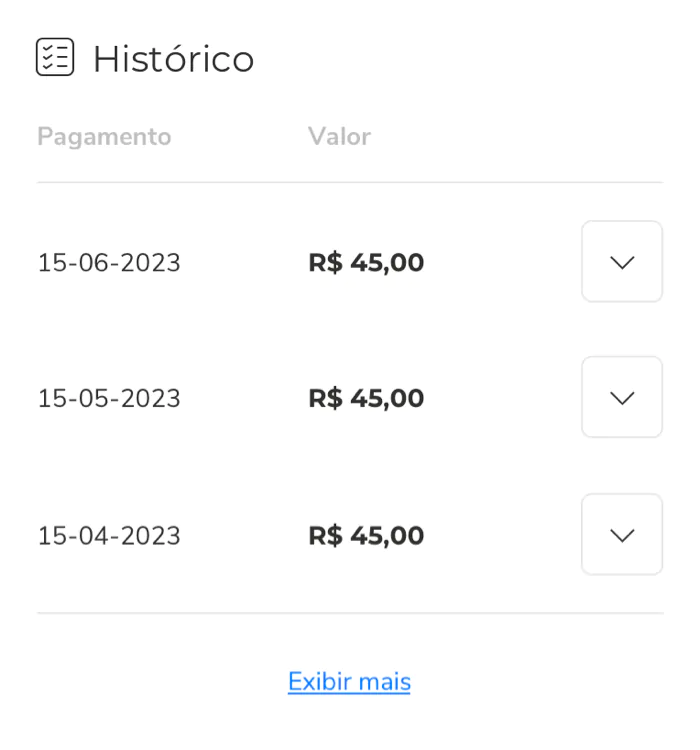Select the R$ 45,00 value for 15-06-2023
The width and height of the screenshot is (700, 750).
[366, 263]
